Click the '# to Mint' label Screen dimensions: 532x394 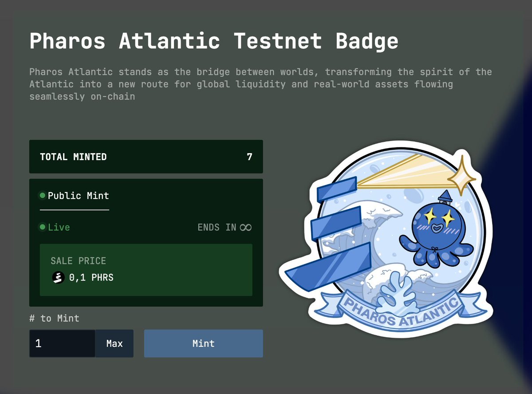coord(54,318)
